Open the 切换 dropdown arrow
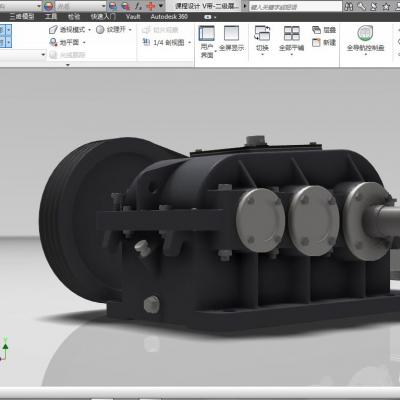 coord(262,54)
